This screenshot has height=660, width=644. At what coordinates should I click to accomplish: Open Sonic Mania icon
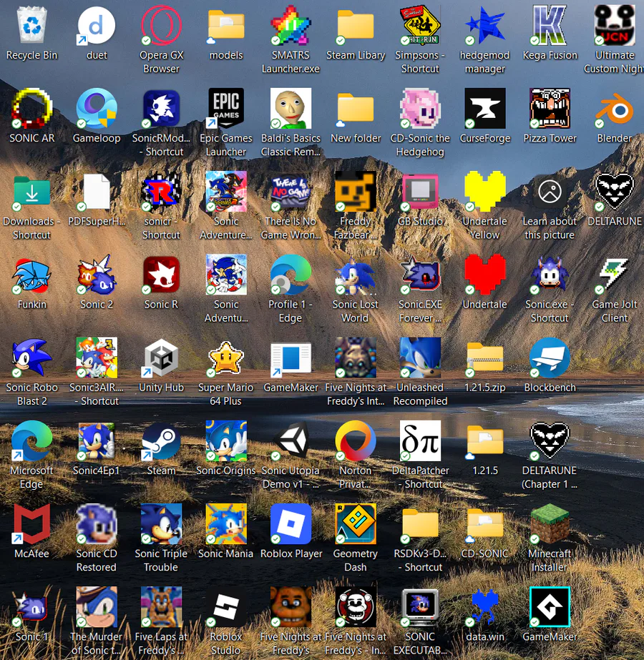click(x=226, y=524)
